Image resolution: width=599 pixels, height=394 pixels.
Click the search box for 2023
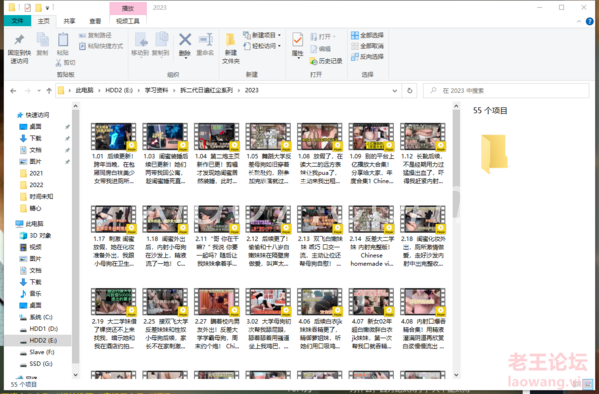point(506,91)
